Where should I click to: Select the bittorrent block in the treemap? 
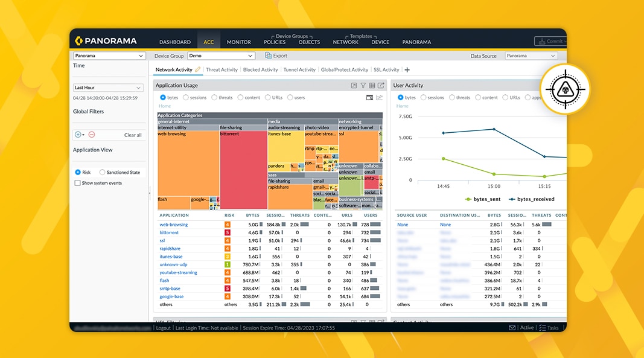tap(244, 163)
